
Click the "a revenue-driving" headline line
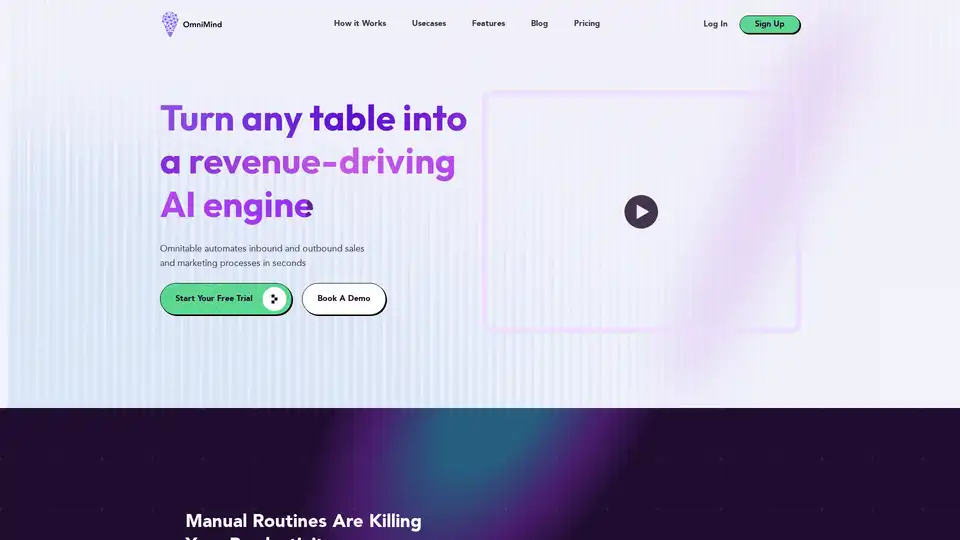pyautogui.click(x=307, y=162)
